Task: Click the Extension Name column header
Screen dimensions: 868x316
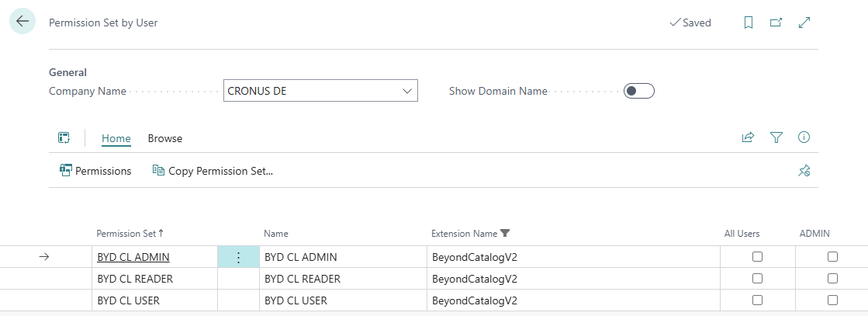Action: pyautogui.click(x=465, y=234)
